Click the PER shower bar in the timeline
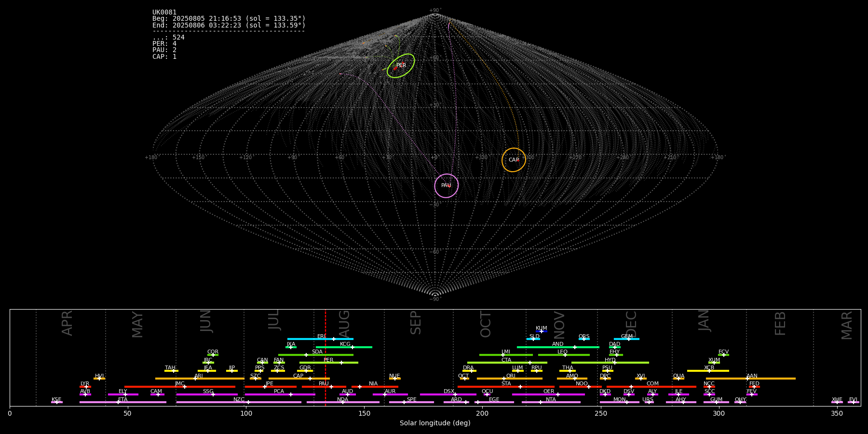Screen dimensions: 868x434 [329, 363]
